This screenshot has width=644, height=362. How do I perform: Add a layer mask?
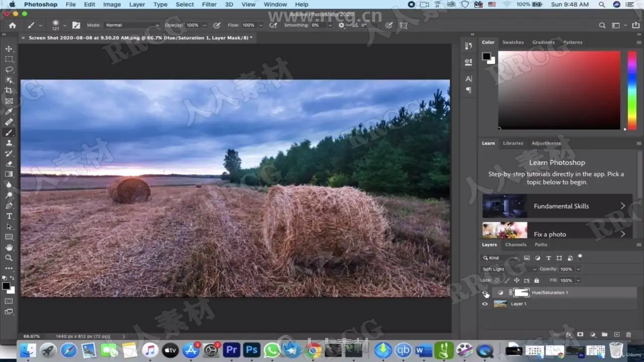[580, 334]
